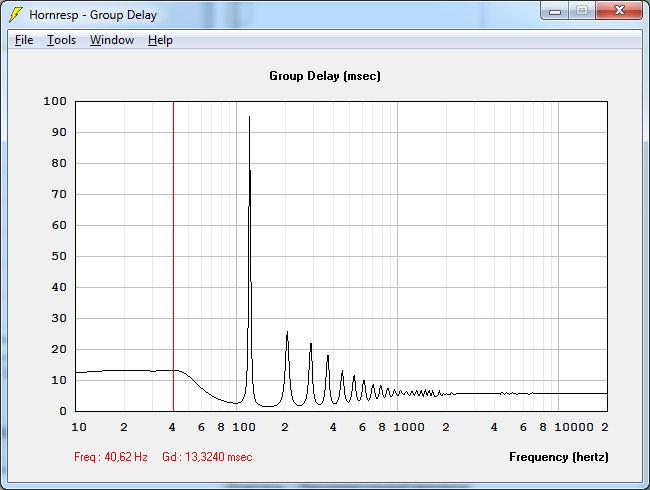The image size is (650, 490).
Task: Open the Help menu
Action: tap(160, 40)
